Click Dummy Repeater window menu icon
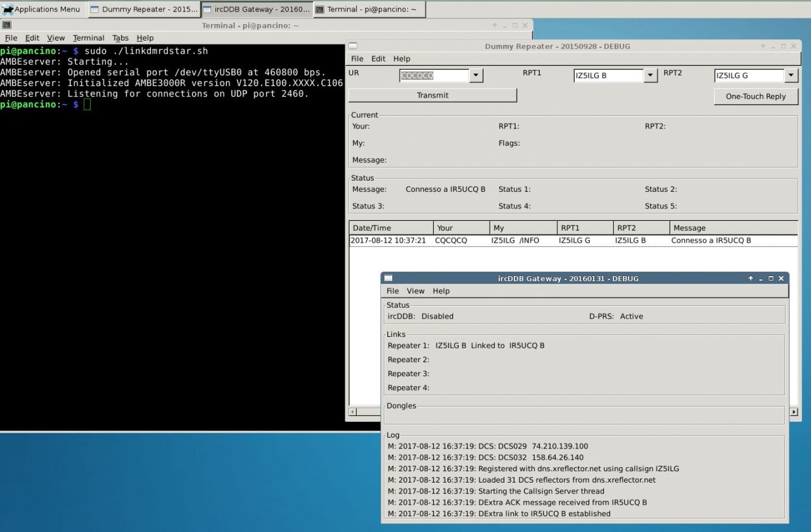 (354, 46)
